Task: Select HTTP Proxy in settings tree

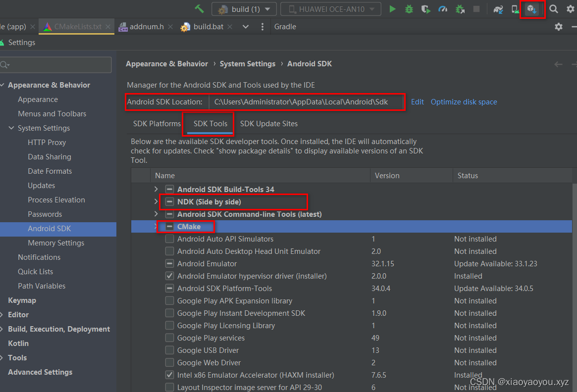Action: click(x=47, y=143)
